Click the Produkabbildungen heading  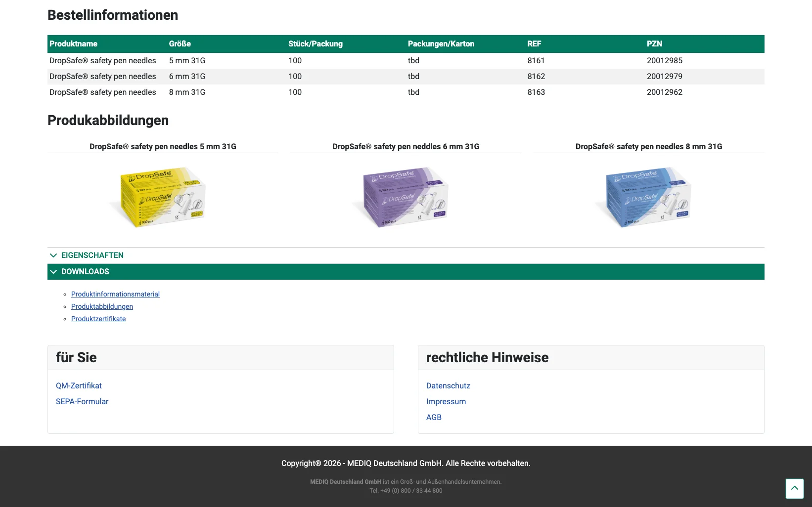coord(108,120)
